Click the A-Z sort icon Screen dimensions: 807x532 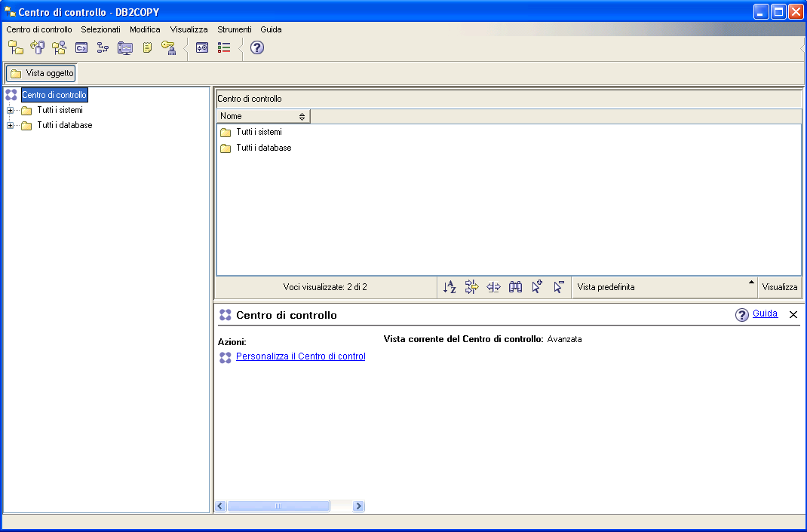point(450,287)
